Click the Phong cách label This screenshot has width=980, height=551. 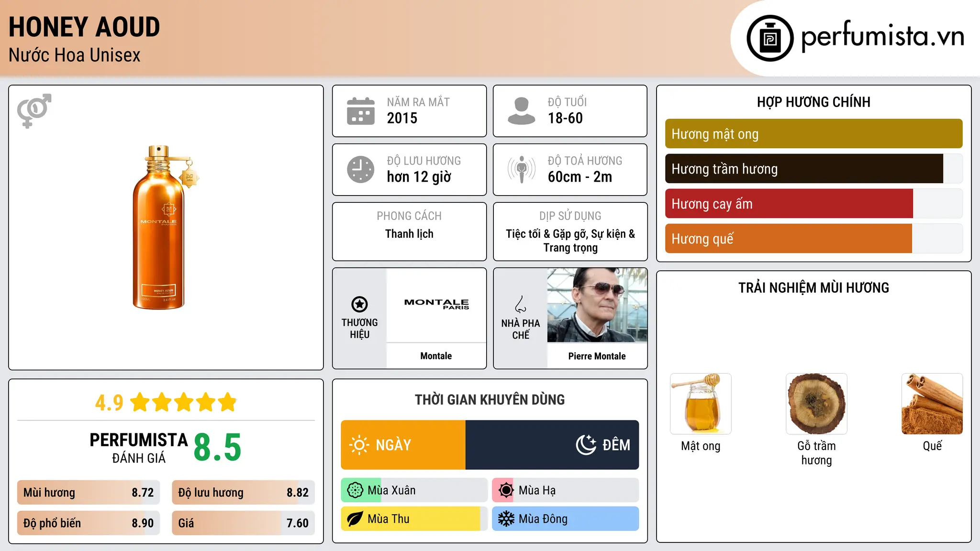409,216
